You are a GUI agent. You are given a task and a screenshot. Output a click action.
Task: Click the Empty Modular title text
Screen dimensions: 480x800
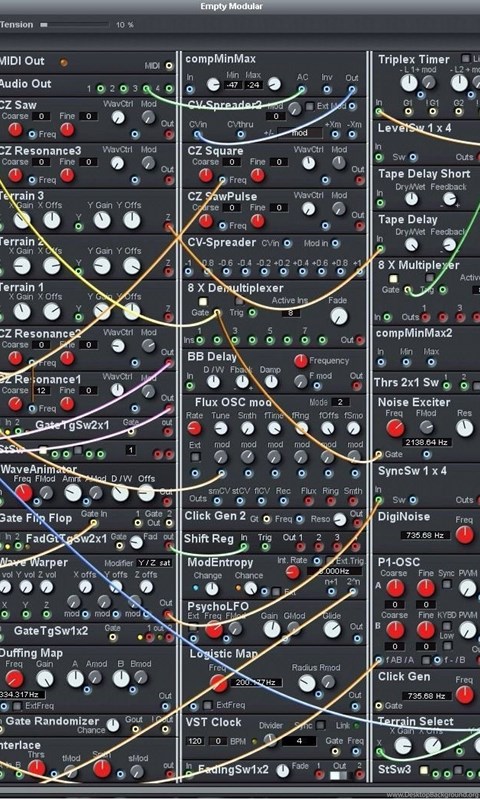click(x=232, y=6)
